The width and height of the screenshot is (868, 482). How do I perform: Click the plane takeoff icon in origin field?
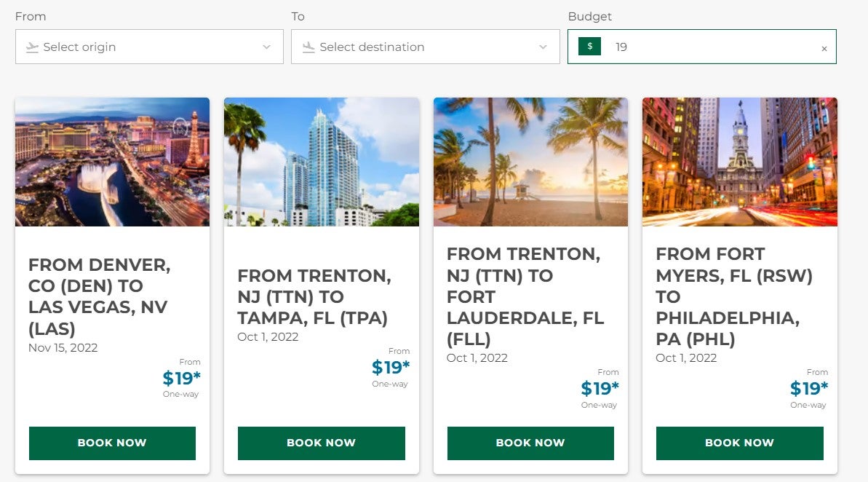click(32, 47)
